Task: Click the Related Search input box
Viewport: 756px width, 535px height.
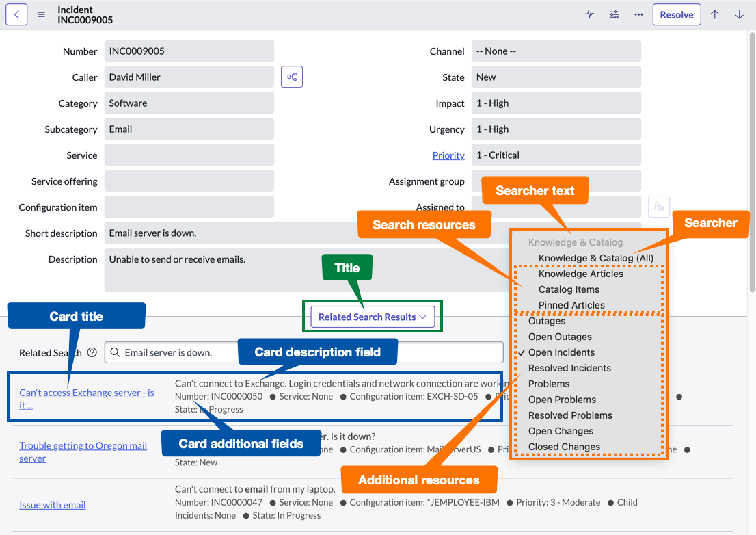Action: pos(303,352)
